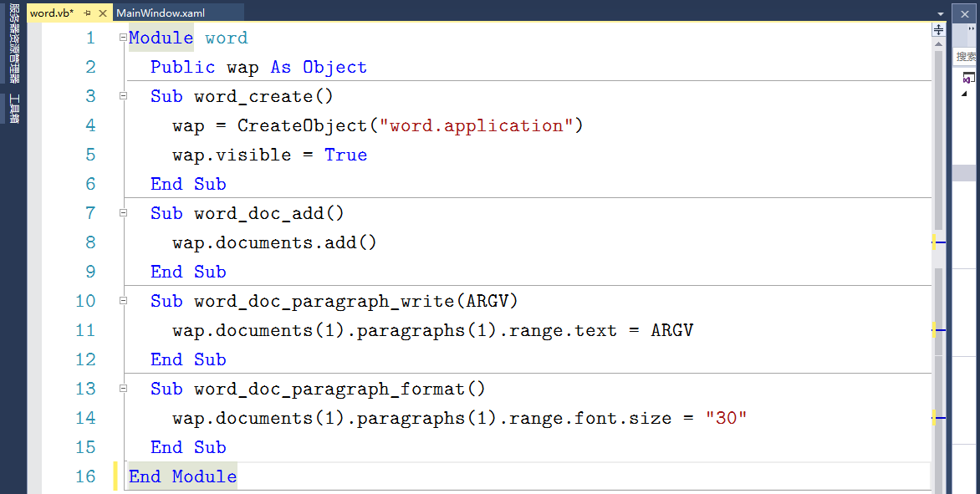Collapse the word_create Sub block
The height and width of the screenshot is (494, 980).
pyautogui.click(x=123, y=96)
